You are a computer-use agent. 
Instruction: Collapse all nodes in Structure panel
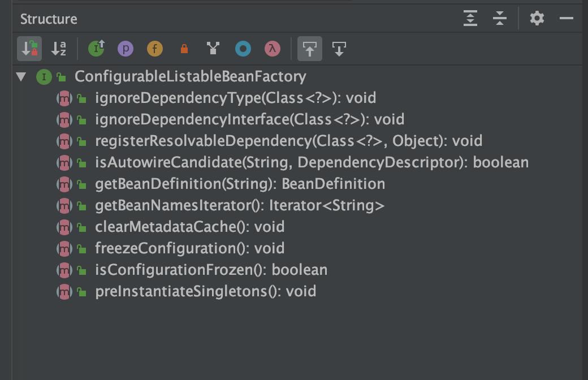pos(500,19)
